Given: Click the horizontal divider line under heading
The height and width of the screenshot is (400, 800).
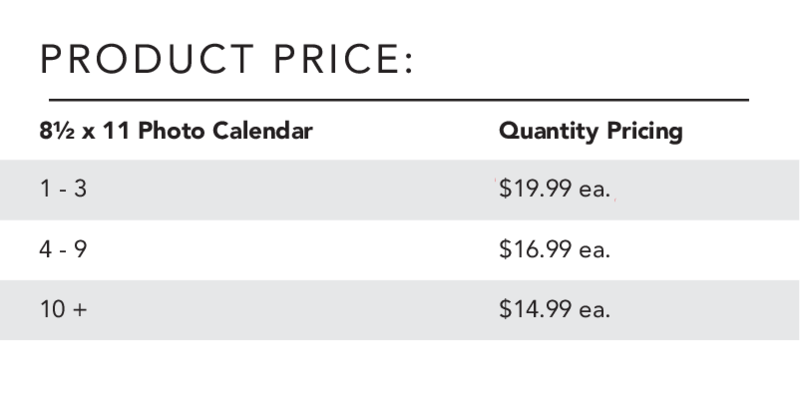Looking at the screenshot, I should point(399,100).
